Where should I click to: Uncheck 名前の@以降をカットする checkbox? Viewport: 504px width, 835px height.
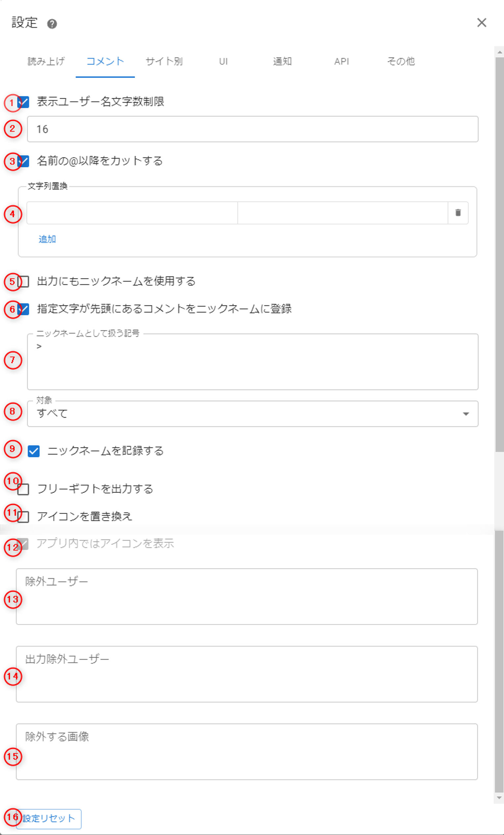pos(24,161)
